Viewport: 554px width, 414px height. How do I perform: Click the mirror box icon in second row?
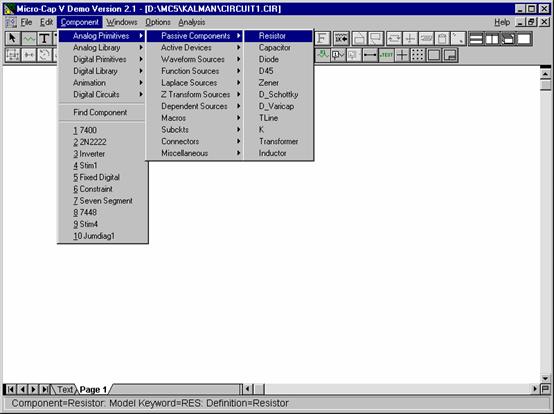tap(29, 55)
